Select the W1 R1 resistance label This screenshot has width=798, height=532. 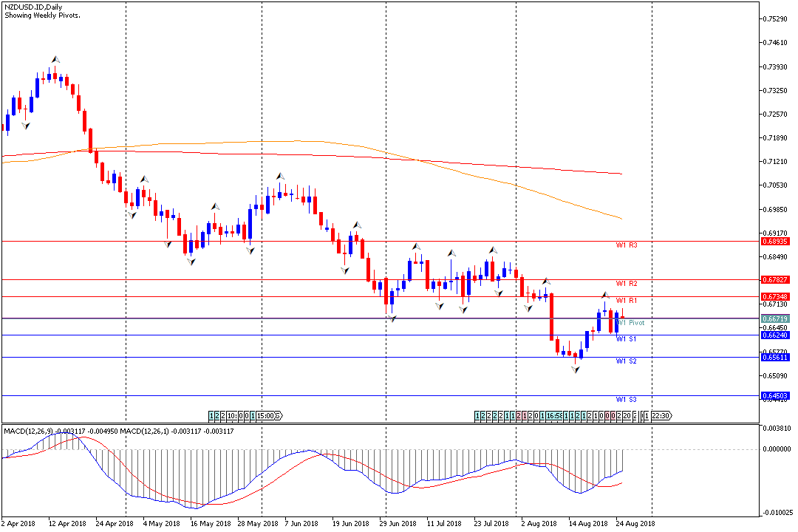click(627, 301)
